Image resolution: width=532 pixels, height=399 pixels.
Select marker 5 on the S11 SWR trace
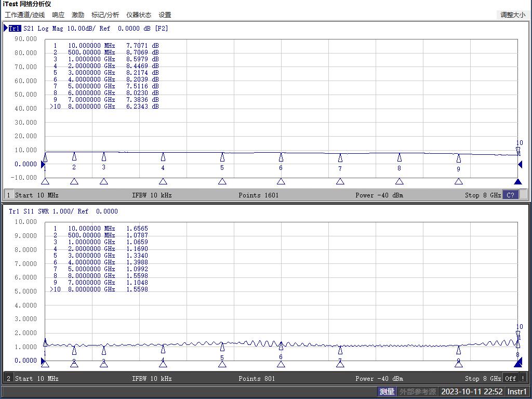click(x=222, y=347)
